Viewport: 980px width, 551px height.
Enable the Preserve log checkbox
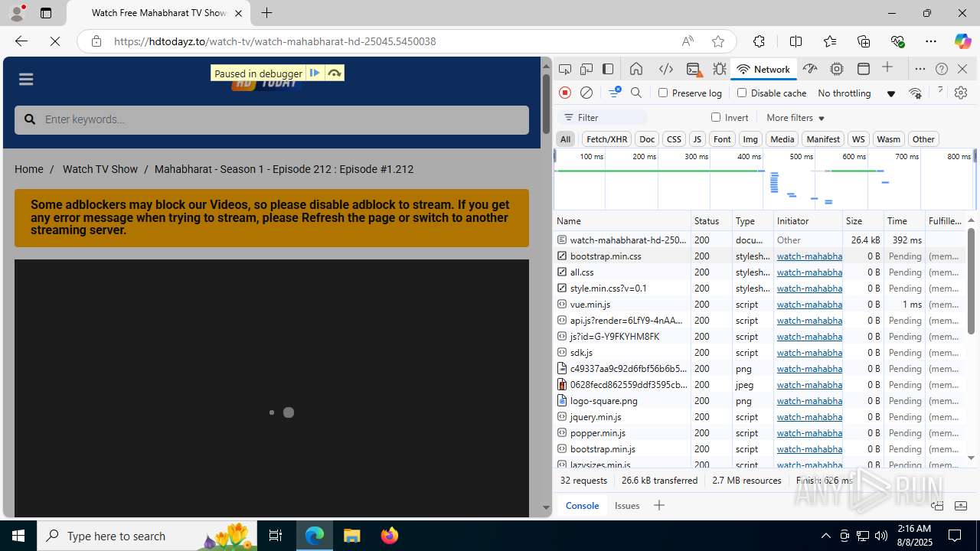[663, 93]
